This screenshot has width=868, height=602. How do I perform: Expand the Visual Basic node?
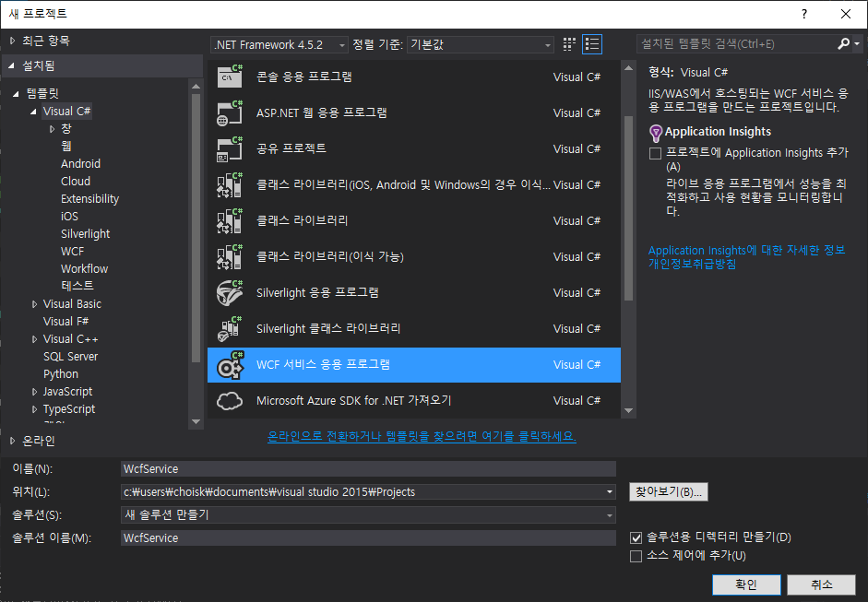pyautogui.click(x=34, y=304)
